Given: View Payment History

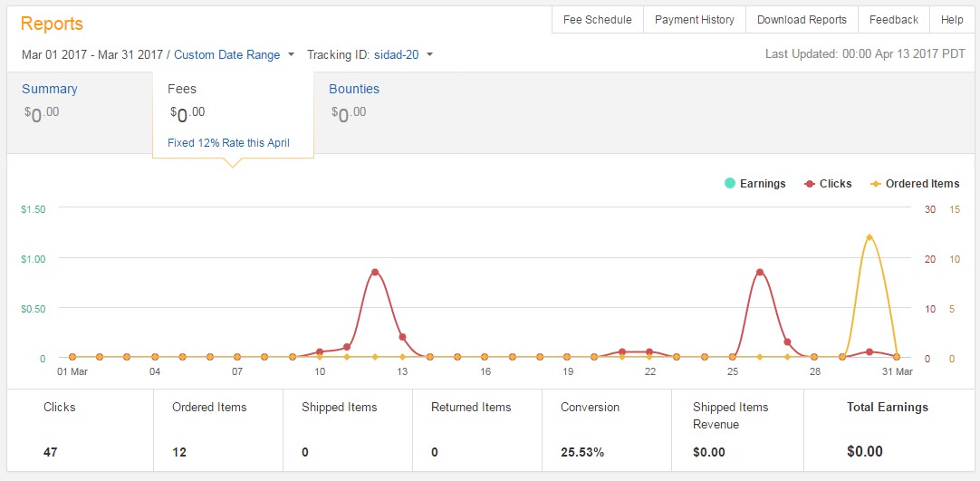Looking at the screenshot, I should (x=695, y=20).
